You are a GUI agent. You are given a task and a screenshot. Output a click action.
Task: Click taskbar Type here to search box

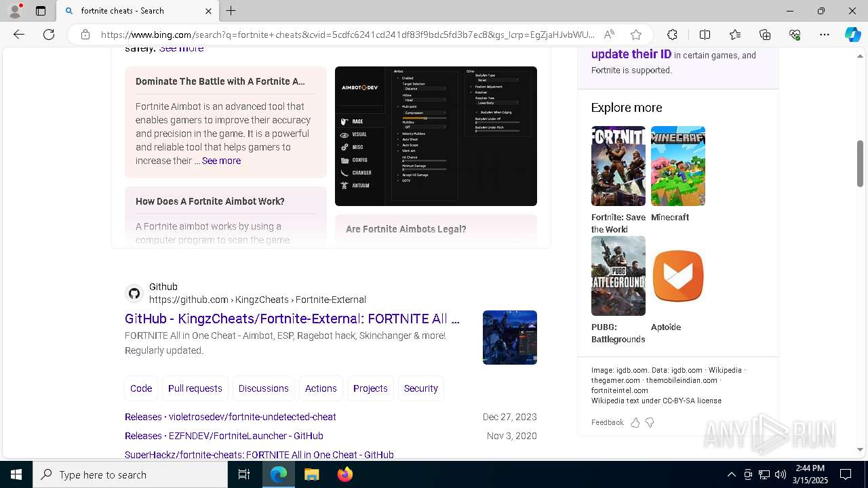click(x=130, y=474)
